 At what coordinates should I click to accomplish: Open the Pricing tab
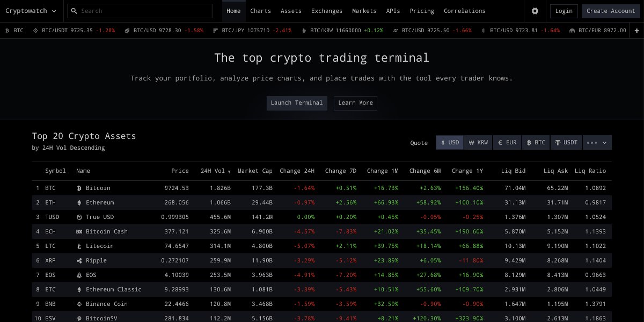click(x=422, y=11)
